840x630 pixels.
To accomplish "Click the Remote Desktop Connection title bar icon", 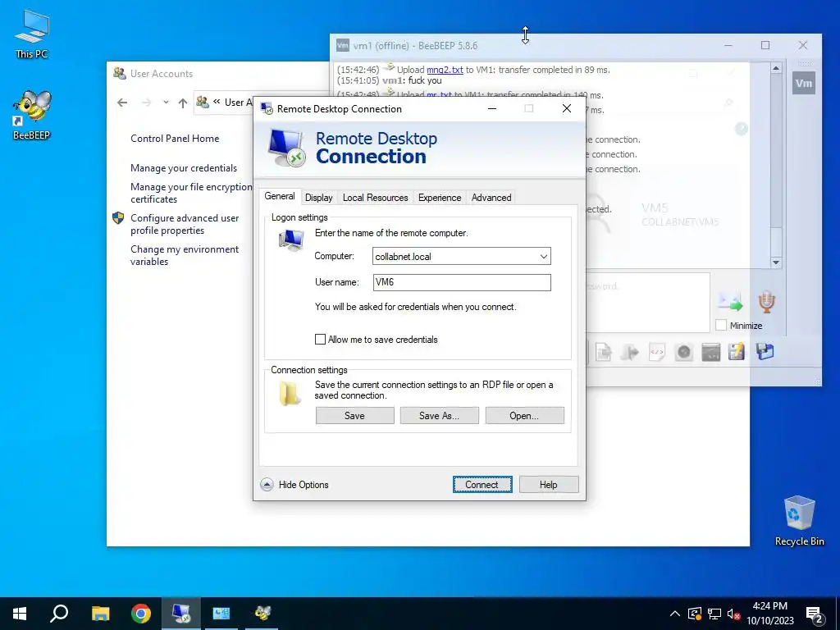I will (267, 109).
